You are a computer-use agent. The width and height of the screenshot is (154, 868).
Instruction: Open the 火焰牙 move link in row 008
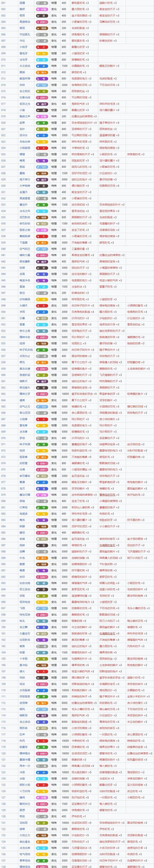point(23,47)
